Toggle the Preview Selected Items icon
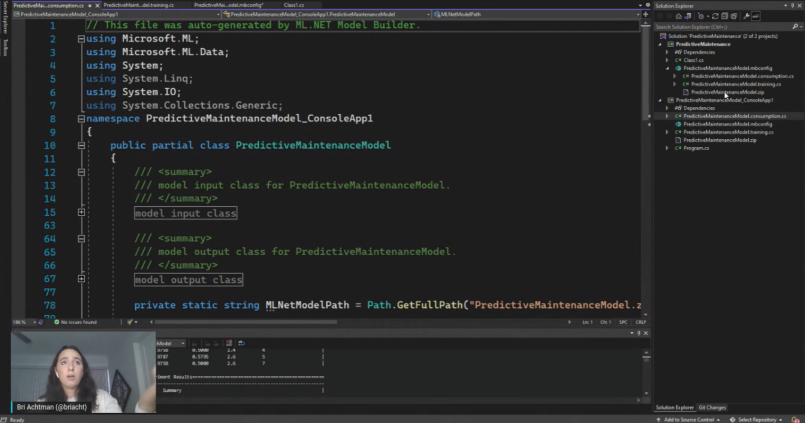Viewport: 805px width, 424px height. point(756,16)
